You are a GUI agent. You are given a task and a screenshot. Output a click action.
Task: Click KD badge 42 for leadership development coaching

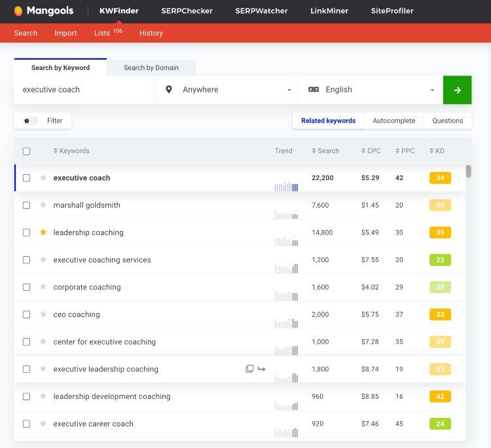click(440, 396)
